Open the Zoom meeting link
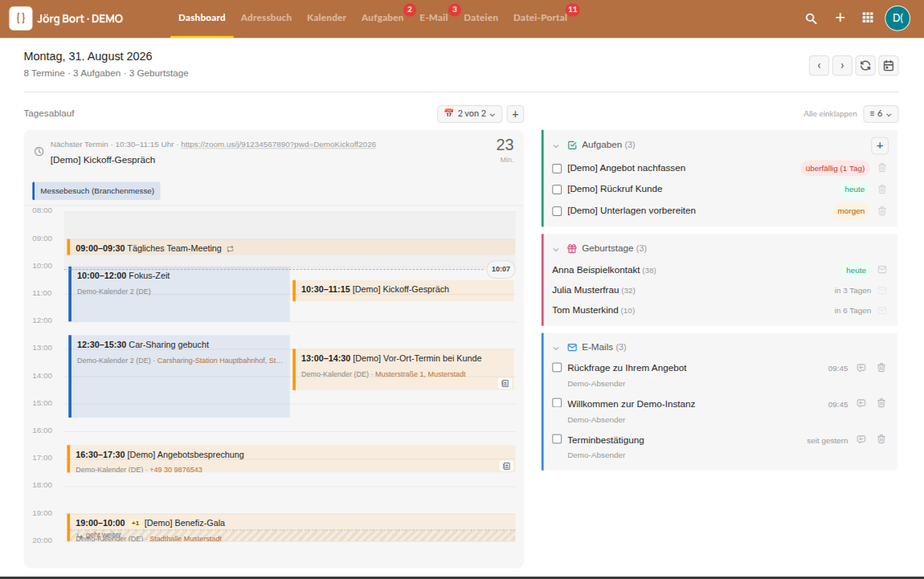This screenshot has height=579, width=924. 278,145
